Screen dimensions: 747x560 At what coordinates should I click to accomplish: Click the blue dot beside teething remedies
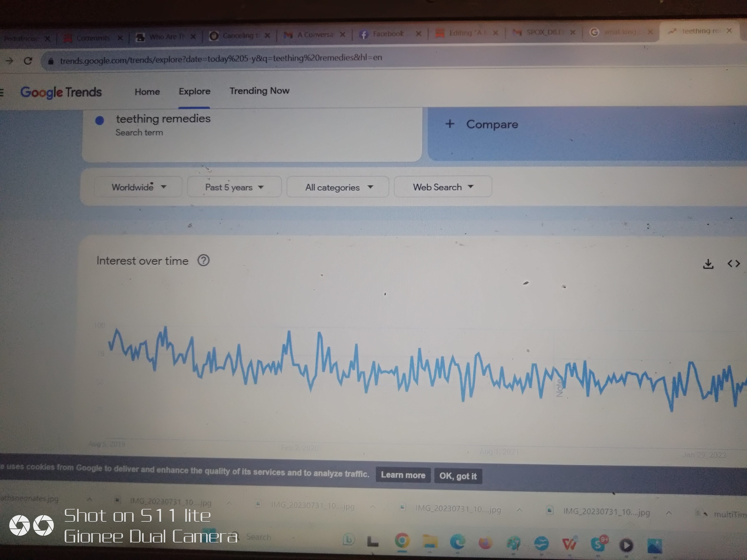click(99, 120)
